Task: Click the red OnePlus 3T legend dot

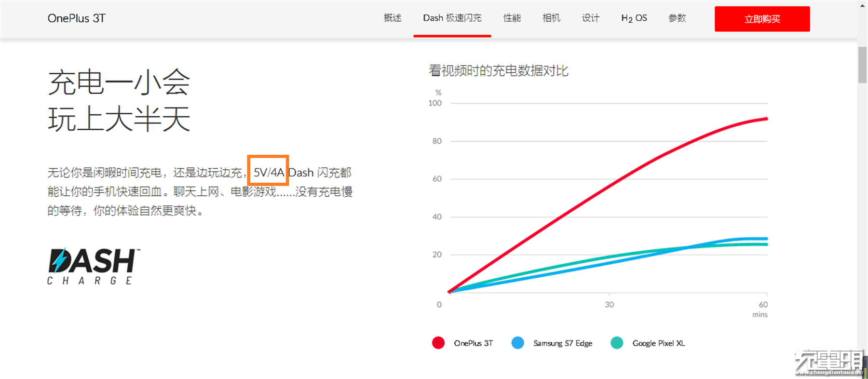Action: [438, 343]
